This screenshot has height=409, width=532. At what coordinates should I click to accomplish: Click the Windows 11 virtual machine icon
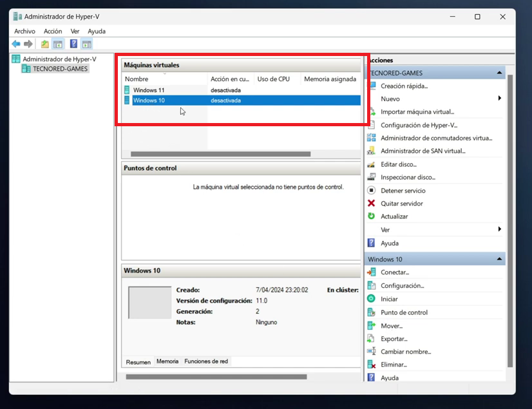click(x=127, y=90)
